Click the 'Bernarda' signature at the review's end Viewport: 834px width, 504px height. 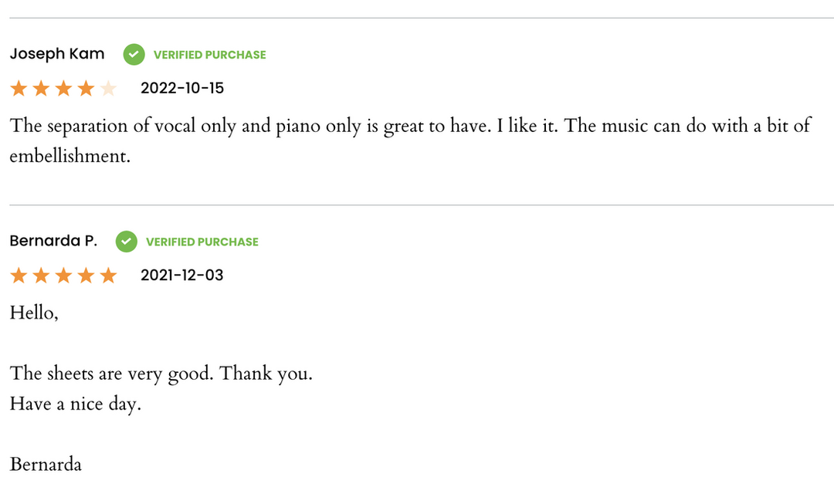pos(46,465)
